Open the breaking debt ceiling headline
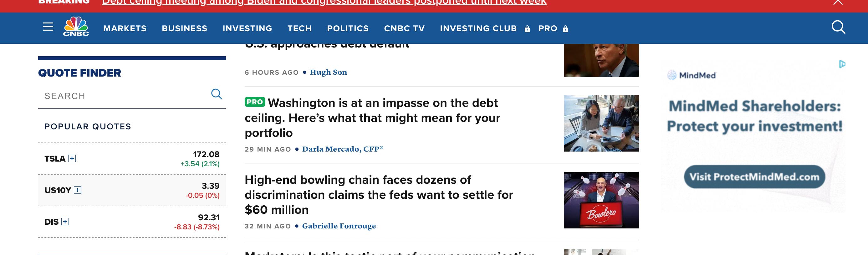 [324, 3]
